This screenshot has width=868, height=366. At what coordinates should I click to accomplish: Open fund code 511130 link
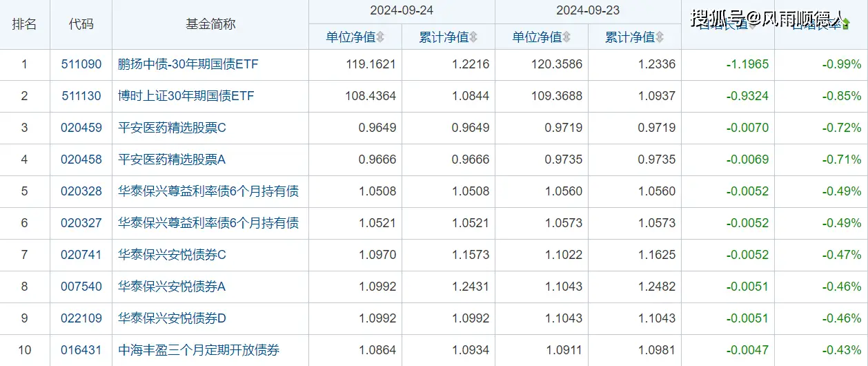click(81, 96)
